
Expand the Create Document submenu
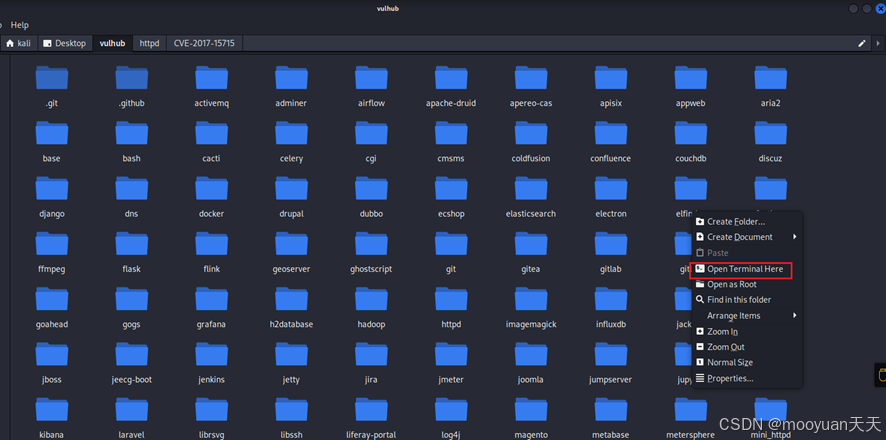point(746,237)
